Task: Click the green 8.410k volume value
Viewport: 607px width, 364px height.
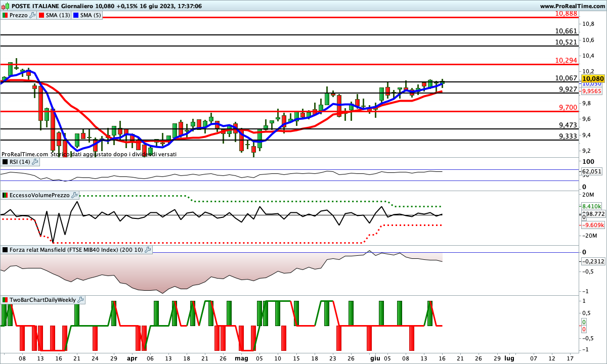Action: pos(591,206)
